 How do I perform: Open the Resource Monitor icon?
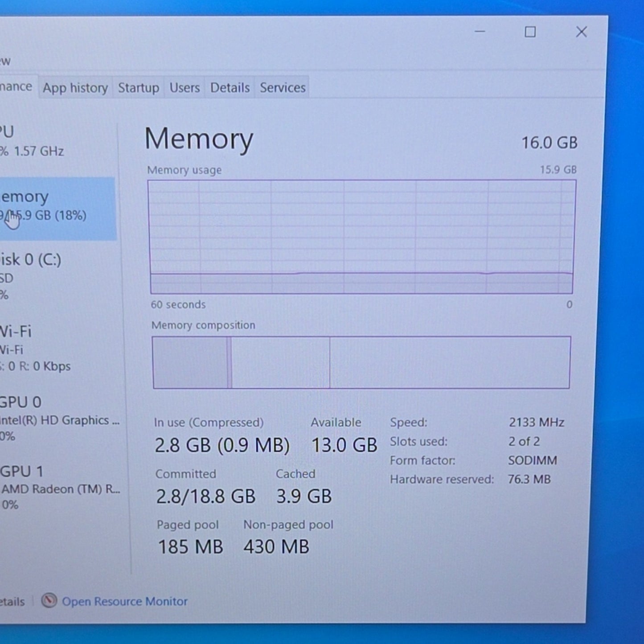coord(49,601)
